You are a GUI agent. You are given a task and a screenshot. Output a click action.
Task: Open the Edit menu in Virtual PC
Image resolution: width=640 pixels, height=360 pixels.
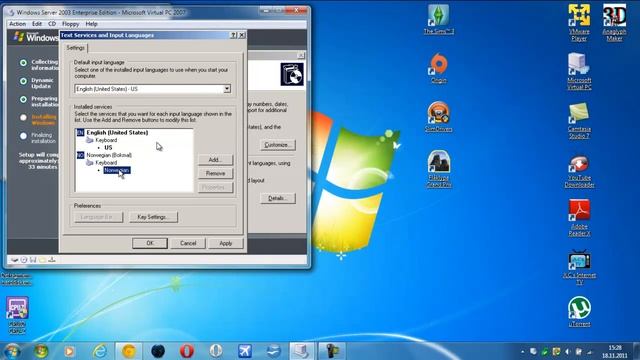pyautogui.click(x=37, y=24)
